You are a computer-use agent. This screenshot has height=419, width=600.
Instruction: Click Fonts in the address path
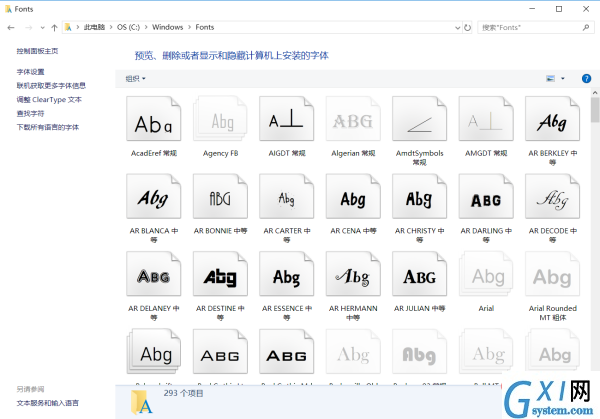click(x=205, y=27)
